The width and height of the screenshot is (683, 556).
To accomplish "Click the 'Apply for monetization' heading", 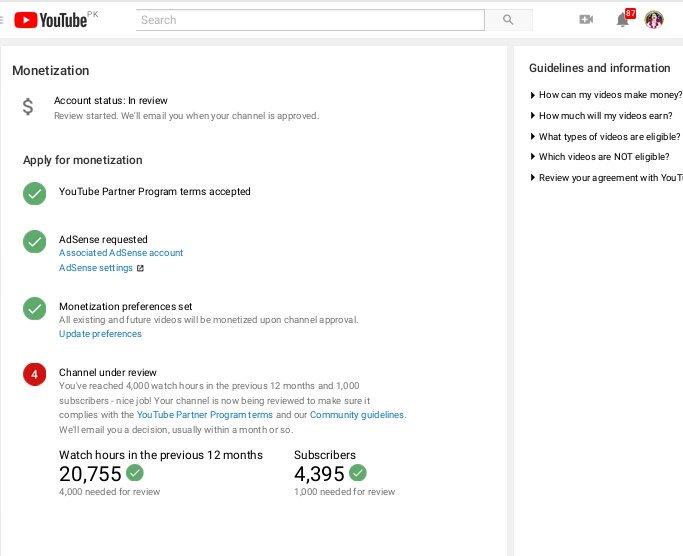I will click(83, 160).
